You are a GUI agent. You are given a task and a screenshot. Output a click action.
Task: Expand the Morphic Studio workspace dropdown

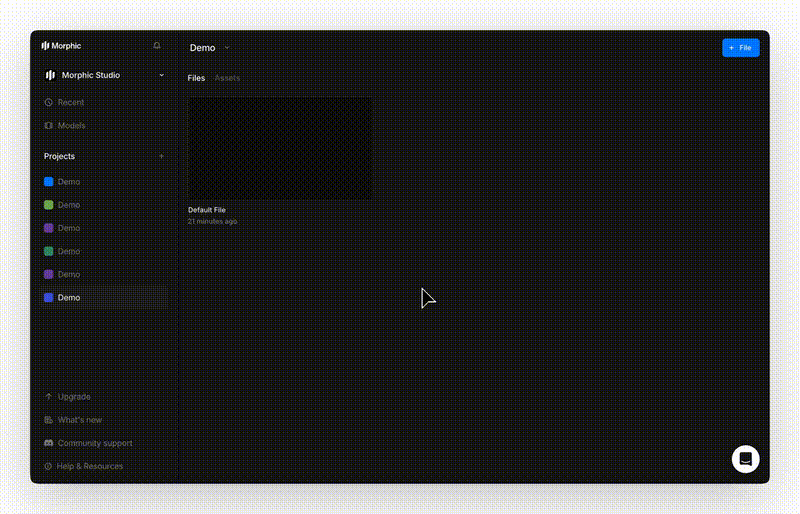[x=162, y=75]
